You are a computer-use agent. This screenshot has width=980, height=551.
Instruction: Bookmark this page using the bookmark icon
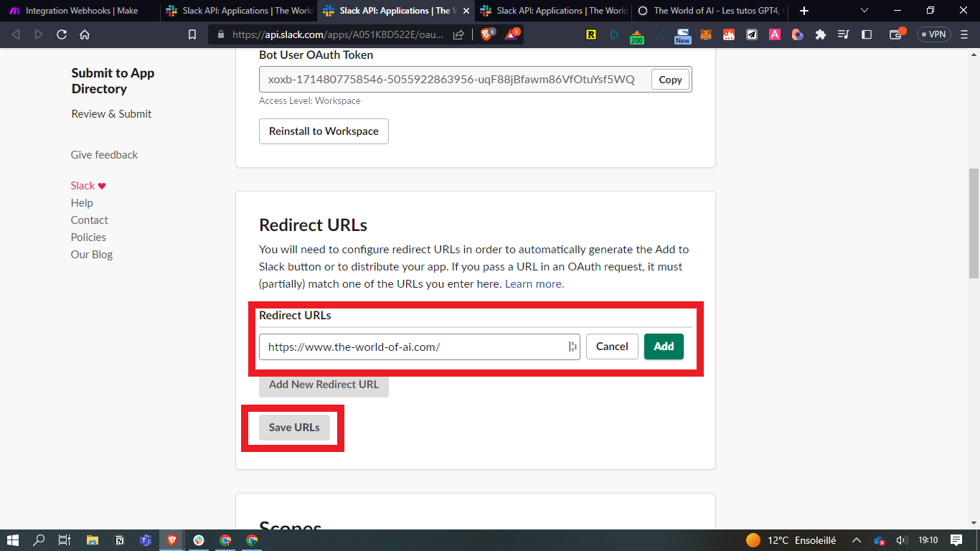(192, 34)
